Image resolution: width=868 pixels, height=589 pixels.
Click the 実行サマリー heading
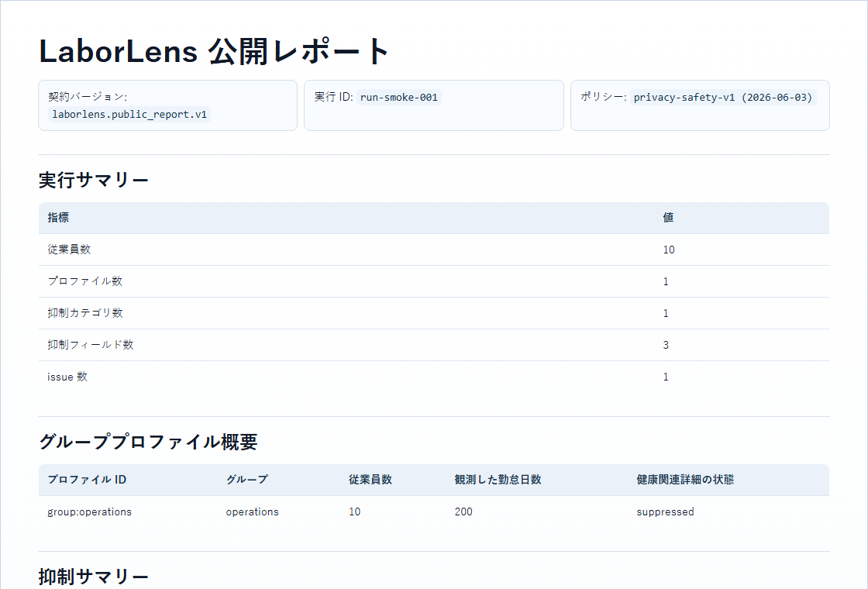pyautogui.click(x=94, y=180)
